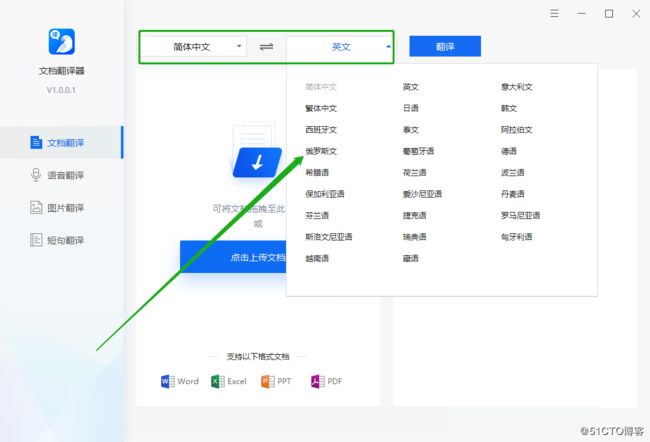Close the translator window
The height and width of the screenshot is (442, 650).
[x=636, y=14]
